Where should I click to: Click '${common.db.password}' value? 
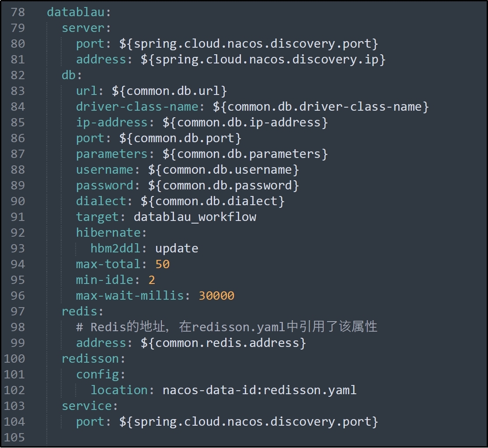[x=223, y=186]
